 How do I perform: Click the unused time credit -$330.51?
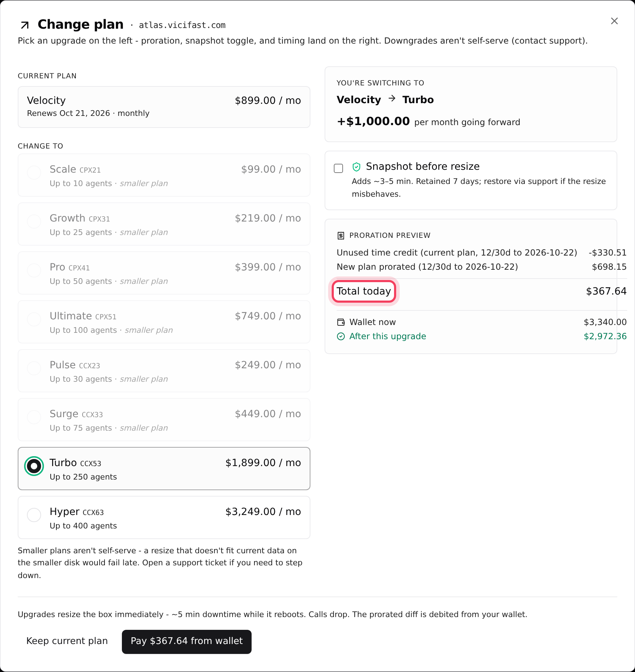tap(607, 253)
